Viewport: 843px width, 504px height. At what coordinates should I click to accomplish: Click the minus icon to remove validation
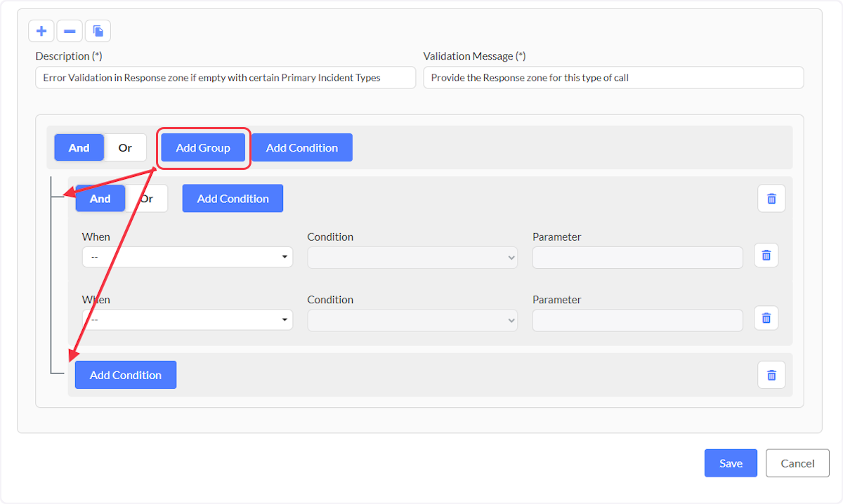point(70,31)
